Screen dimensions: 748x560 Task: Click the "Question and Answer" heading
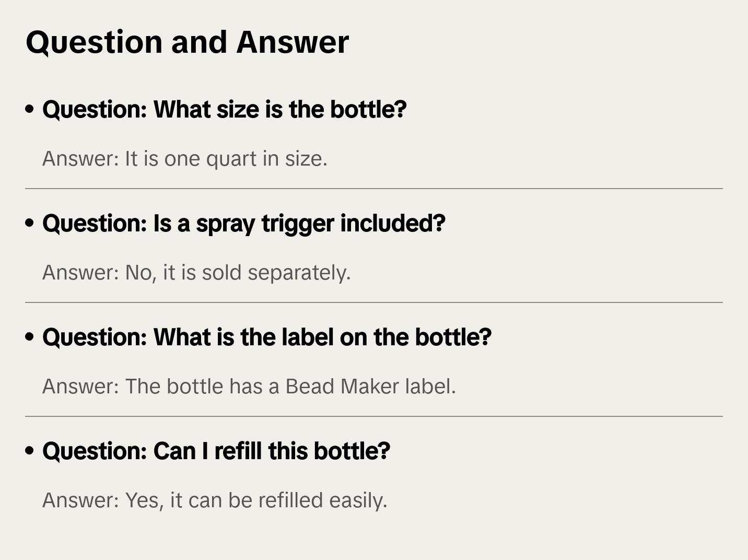coord(187,42)
